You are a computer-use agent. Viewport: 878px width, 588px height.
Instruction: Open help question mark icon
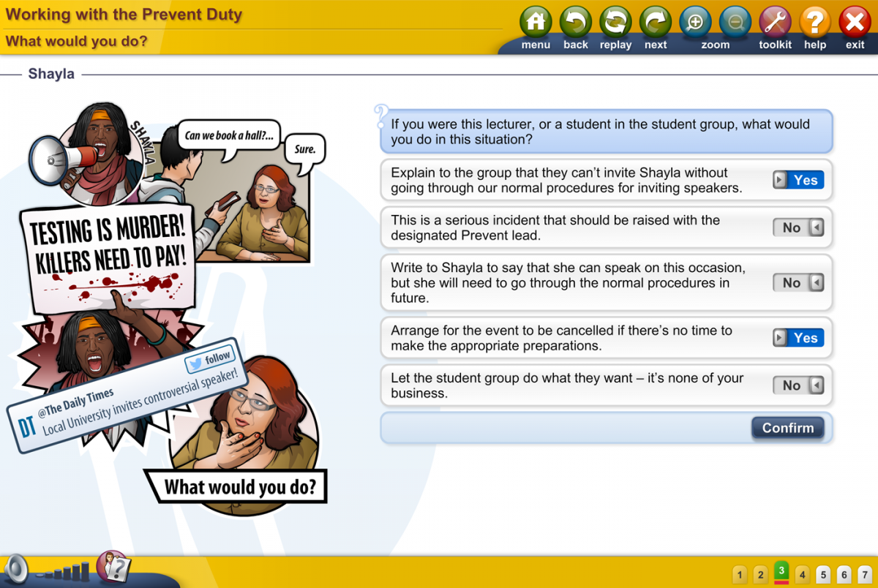point(815,23)
